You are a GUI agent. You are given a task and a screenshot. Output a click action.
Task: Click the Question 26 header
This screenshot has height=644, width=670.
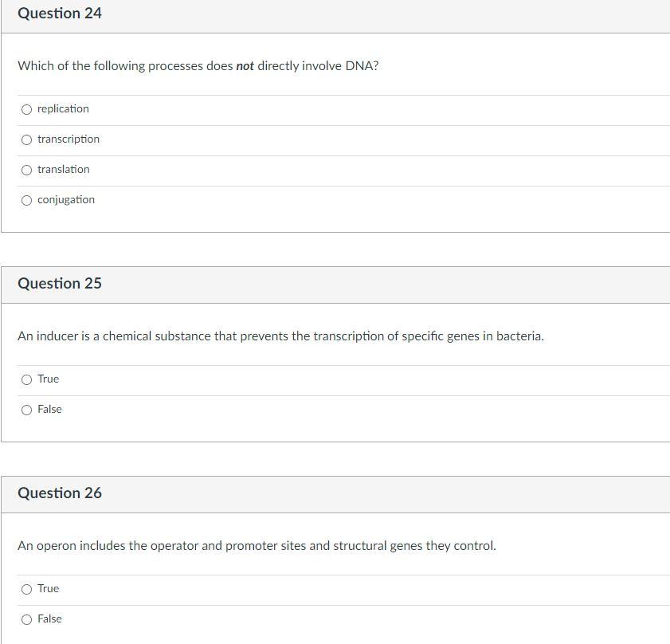[x=60, y=493]
